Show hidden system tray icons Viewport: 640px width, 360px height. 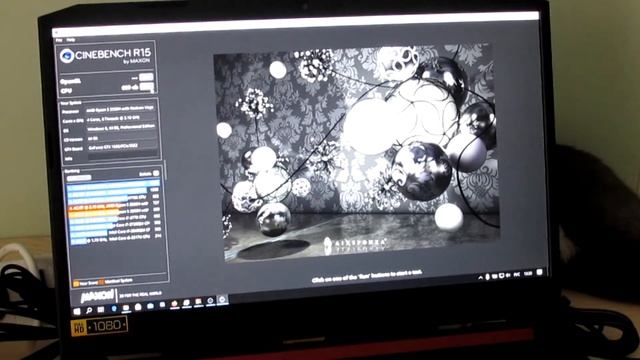point(480,278)
